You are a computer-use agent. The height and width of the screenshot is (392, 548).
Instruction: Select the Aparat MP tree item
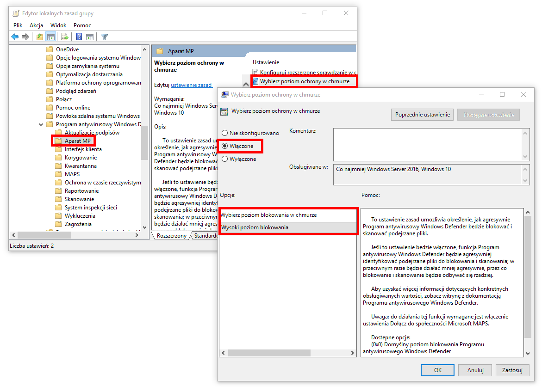(x=78, y=141)
